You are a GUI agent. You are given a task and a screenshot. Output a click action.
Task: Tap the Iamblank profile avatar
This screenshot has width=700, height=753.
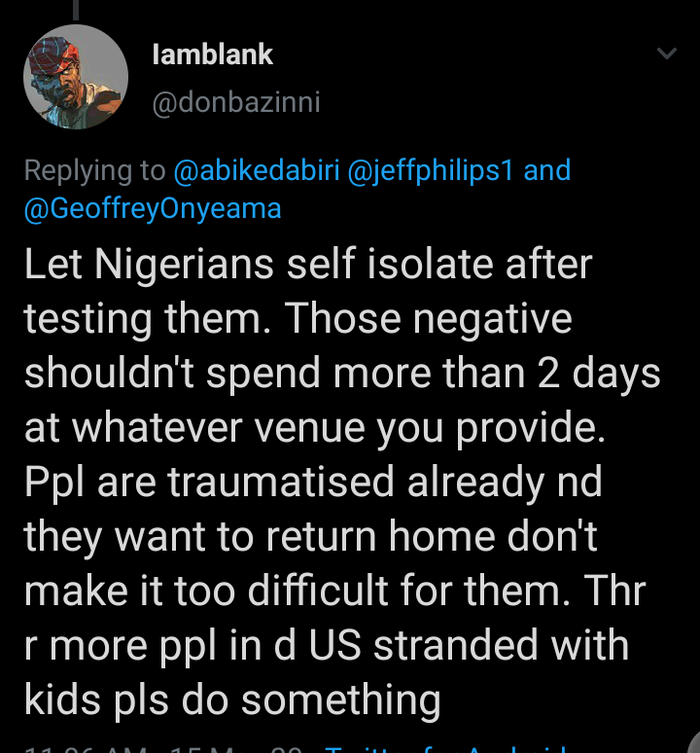[76, 77]
